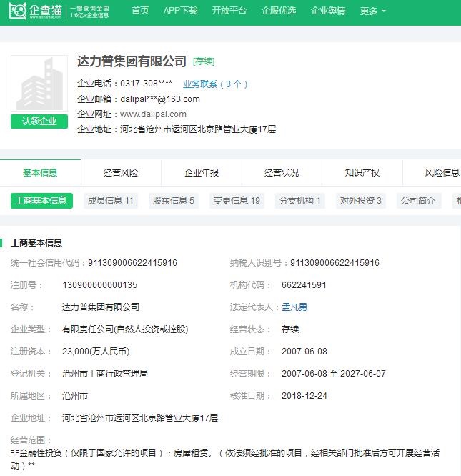
Task: Switch to the 企业年报 tab
Action: [202, 173]
